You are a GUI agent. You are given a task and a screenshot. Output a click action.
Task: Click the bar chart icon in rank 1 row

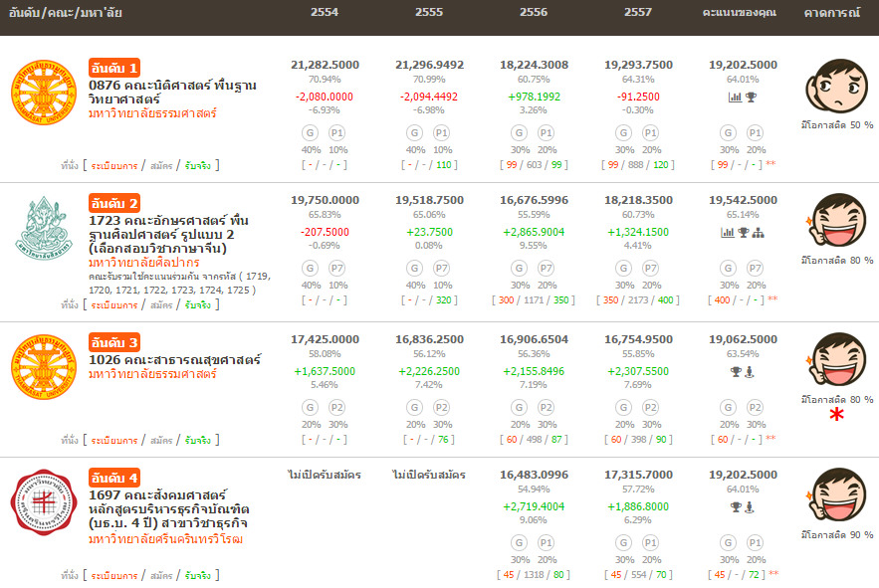[735, 97]
